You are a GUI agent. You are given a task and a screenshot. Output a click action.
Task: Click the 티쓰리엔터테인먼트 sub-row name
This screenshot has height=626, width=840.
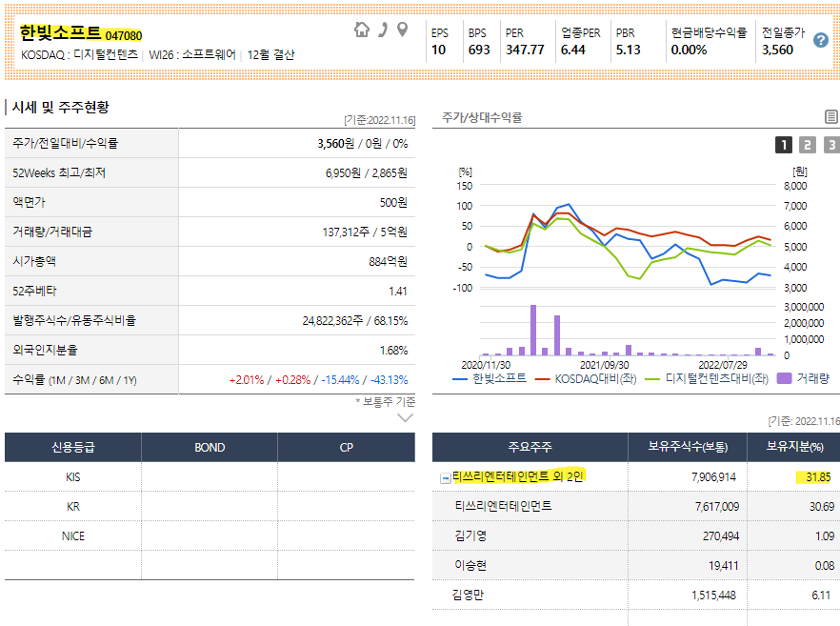[x=503, y=506]
